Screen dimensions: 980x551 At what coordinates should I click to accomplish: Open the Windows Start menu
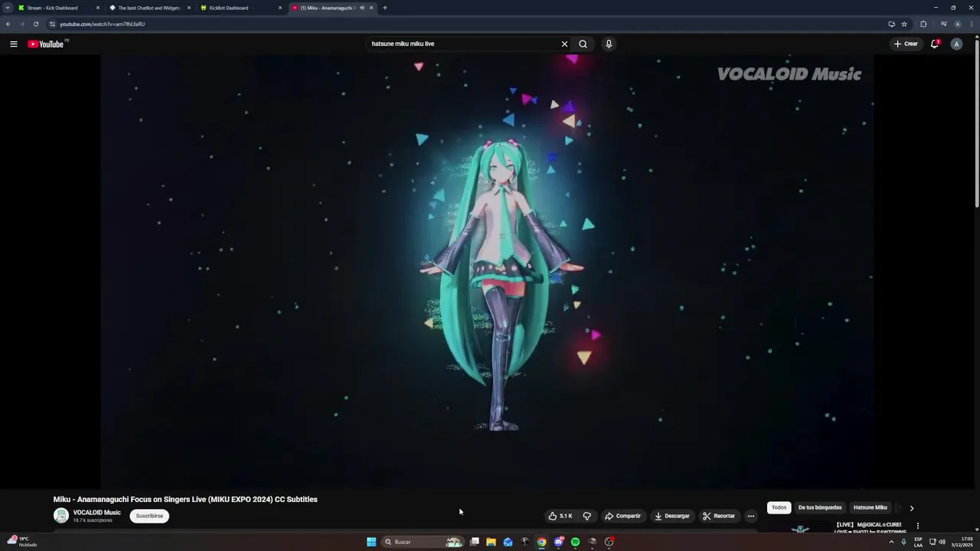click(x=371, y=542)
